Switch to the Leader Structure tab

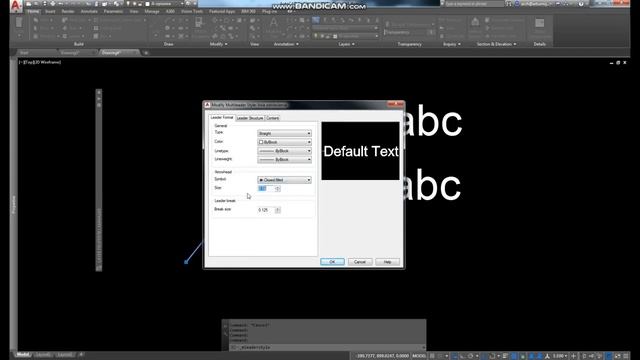(x=250, y=118)
